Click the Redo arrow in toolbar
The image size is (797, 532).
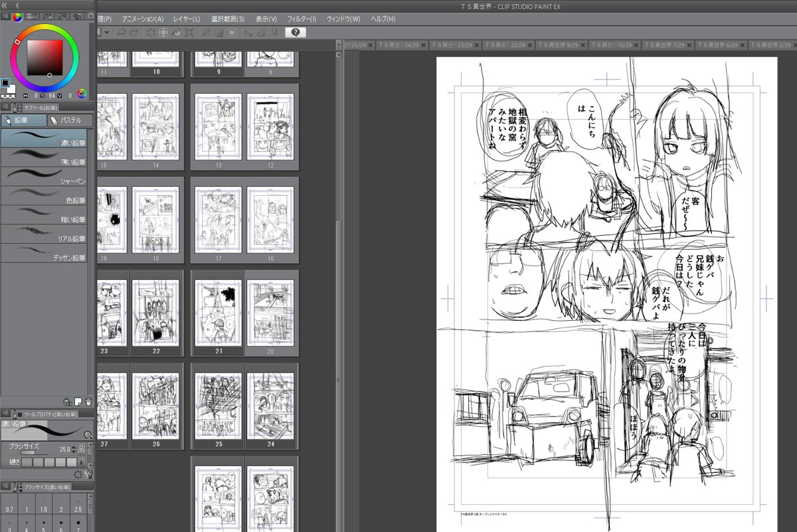tap(134, 33)
